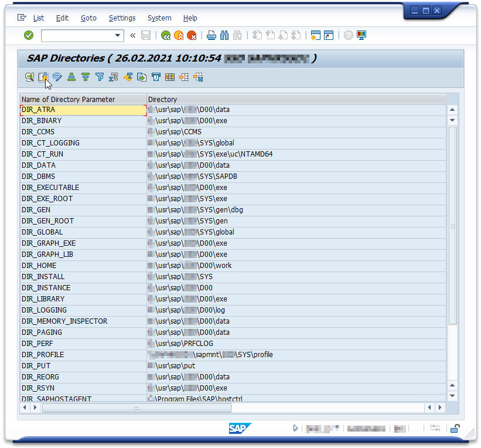This screenshot has height=448, width=481.
Task: Select the DIR_CCMS parameter cell
Action: click(x=83, y=132)
